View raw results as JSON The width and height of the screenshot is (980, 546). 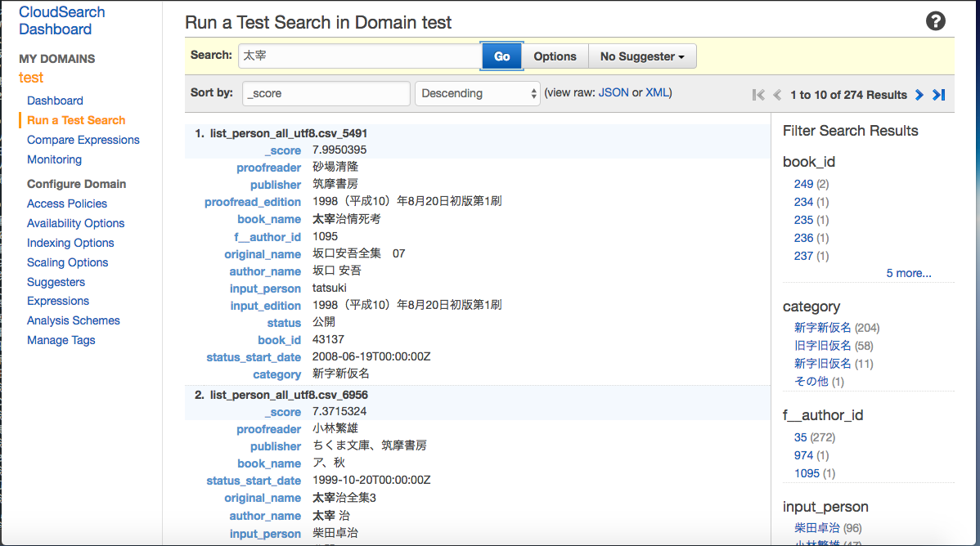click(x=614, y=92)
